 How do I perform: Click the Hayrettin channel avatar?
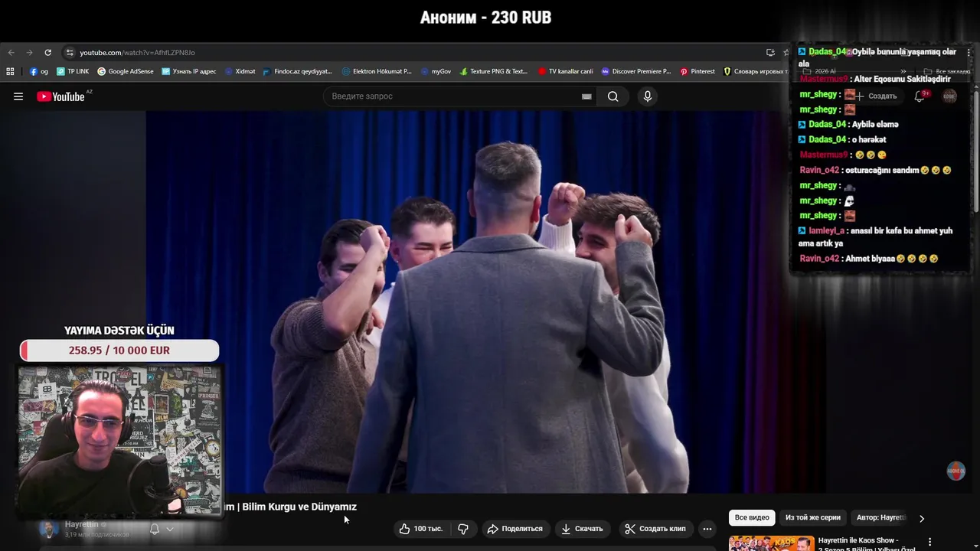pyautogui.click(x=49, y=529)
